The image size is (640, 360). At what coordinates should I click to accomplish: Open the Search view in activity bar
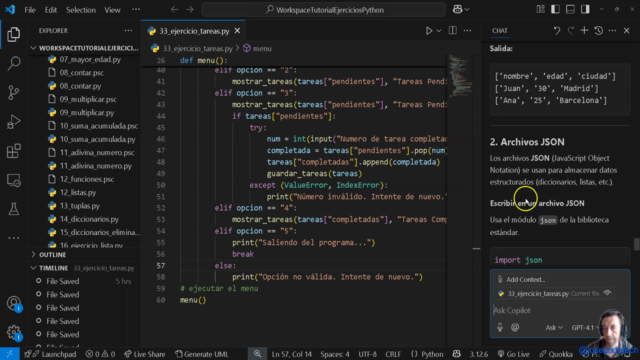13,63
